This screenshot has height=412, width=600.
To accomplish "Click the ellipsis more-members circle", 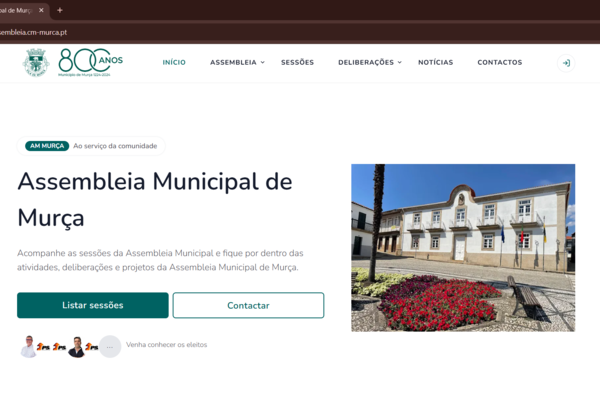I will pyautogui.click(x=110, y=346).
